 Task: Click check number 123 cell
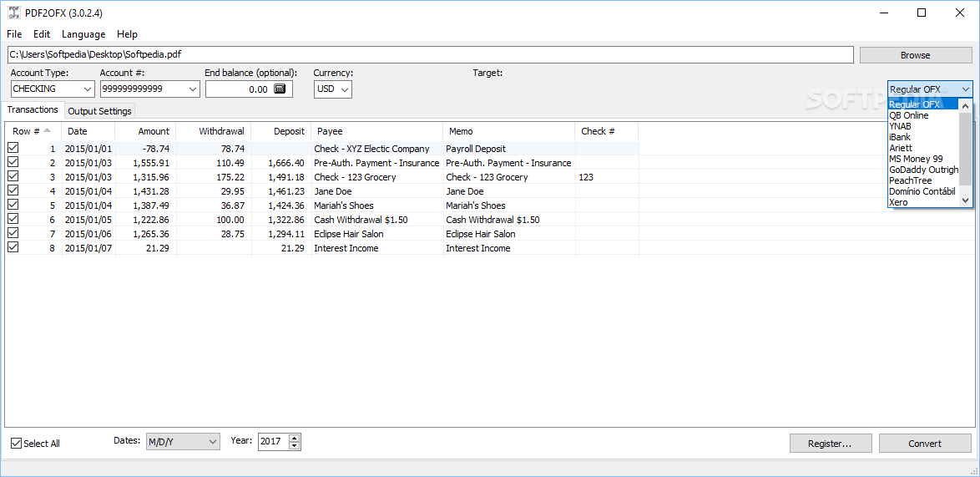point(606,177)
